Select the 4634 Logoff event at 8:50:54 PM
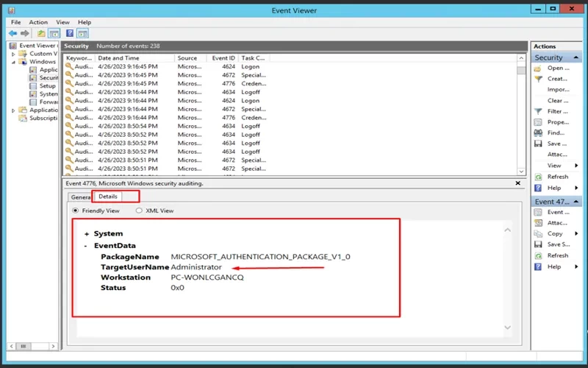588x368 pixels. (165, 126)
